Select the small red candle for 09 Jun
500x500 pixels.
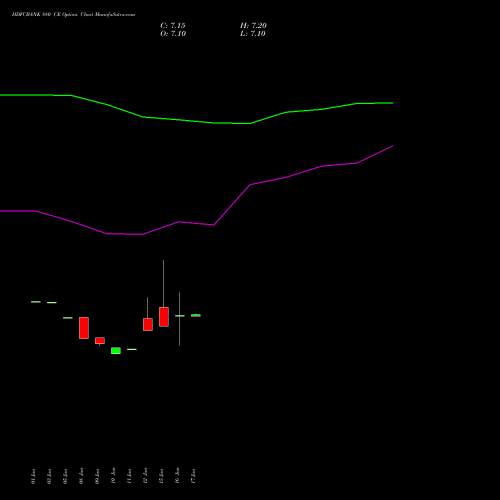[100, 341]
